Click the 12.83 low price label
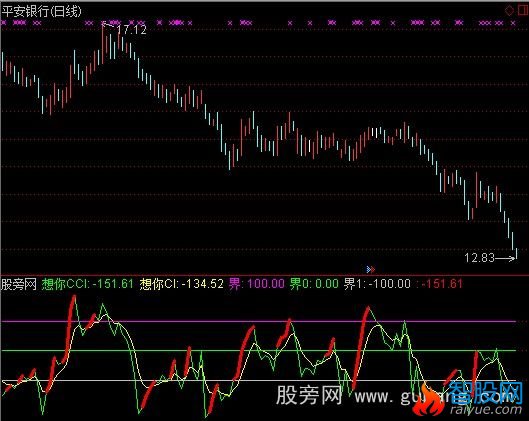Screen dimensions: 529x421 pyautogui.click(x=479, y=258)
